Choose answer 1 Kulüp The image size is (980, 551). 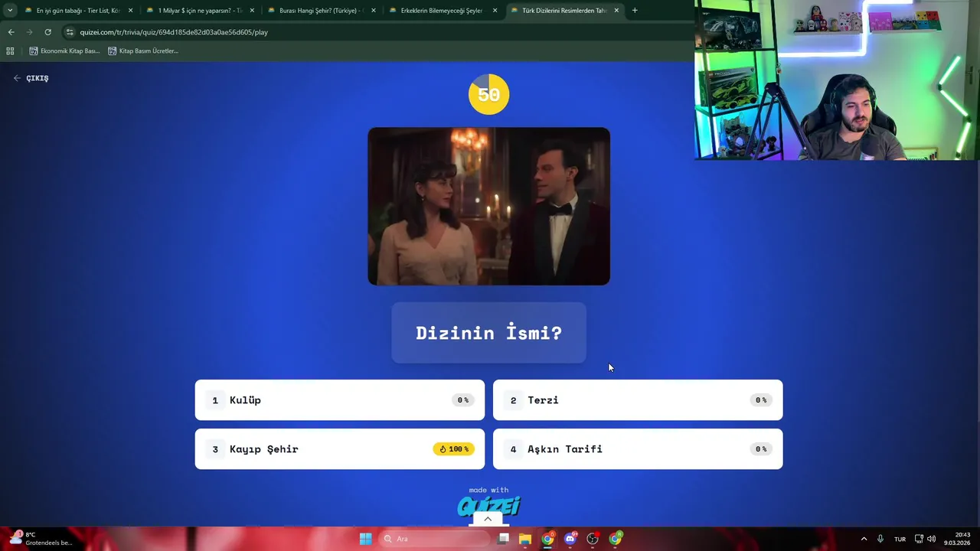(x=340, y=400)
